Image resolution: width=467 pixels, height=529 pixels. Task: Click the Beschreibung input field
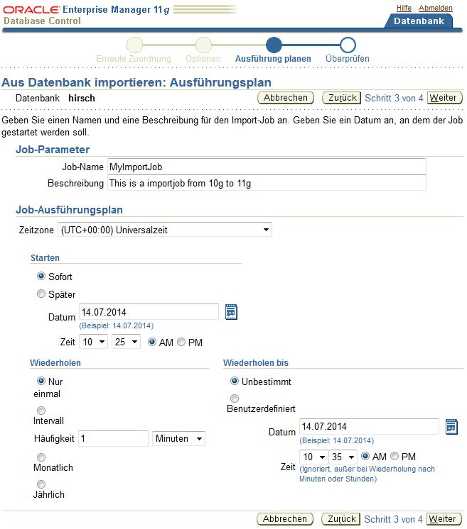[x=267, y=183]
